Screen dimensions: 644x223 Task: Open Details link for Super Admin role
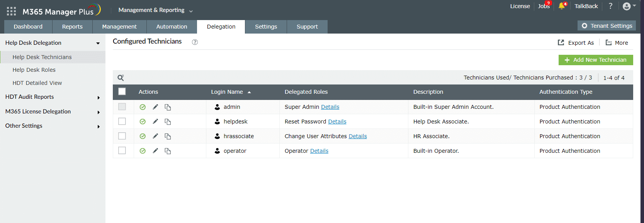[x=330, y=107]
